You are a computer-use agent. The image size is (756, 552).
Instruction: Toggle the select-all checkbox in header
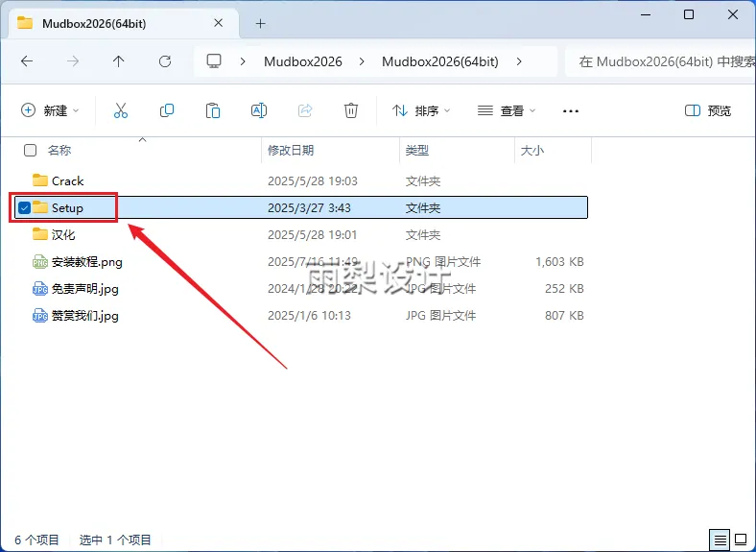(30, 150)
